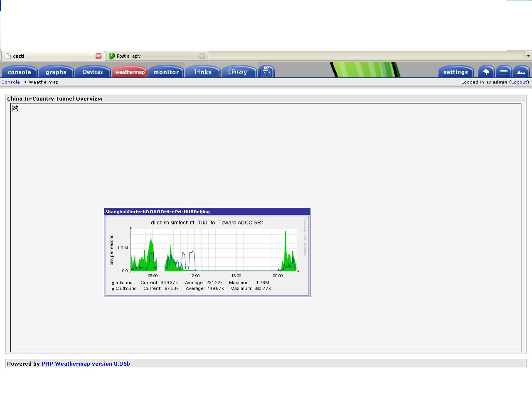
Task: Click the Post a reply tab favicon
Action: (112, 56)
